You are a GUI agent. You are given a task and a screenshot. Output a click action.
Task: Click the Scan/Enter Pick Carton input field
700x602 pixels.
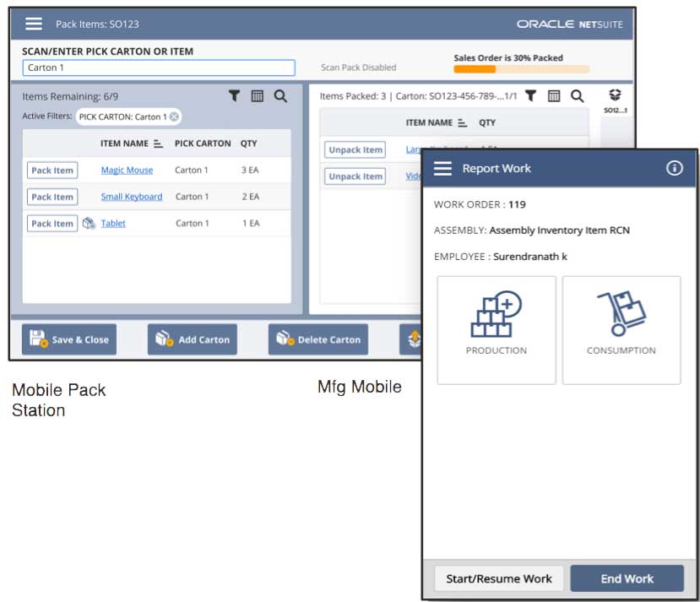point(159,68)
